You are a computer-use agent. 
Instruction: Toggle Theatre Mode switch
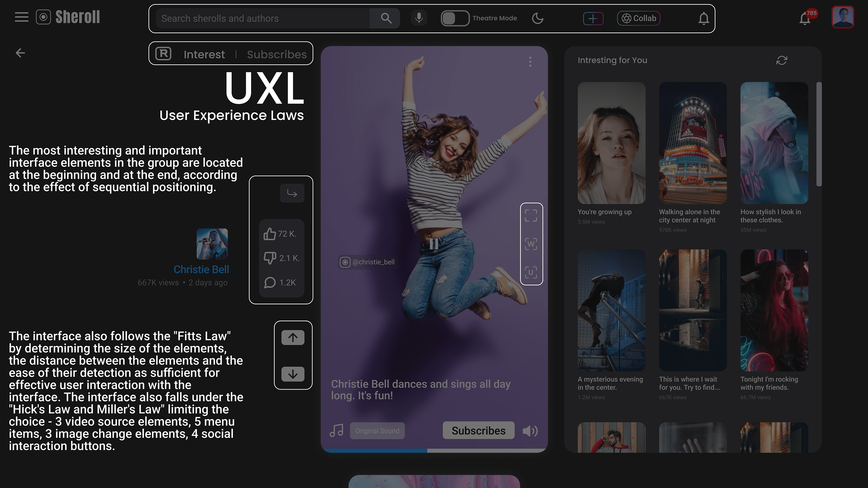454,18
